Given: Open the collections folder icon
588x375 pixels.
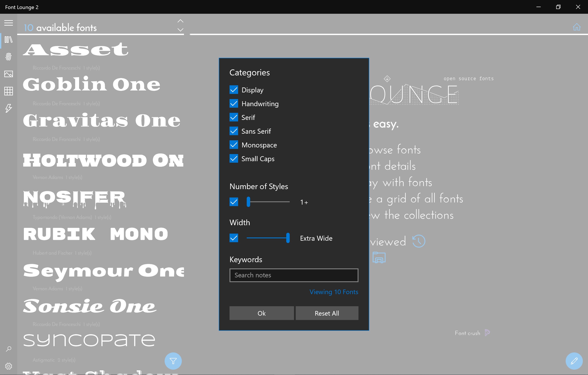Looking at the screenshot, I should [x=379, y=257].
